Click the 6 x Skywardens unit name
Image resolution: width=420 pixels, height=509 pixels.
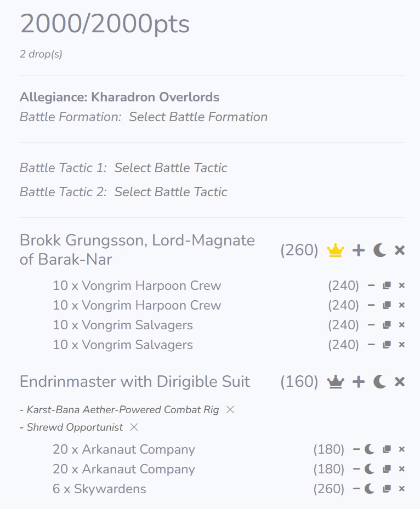[x=99, y=489]
